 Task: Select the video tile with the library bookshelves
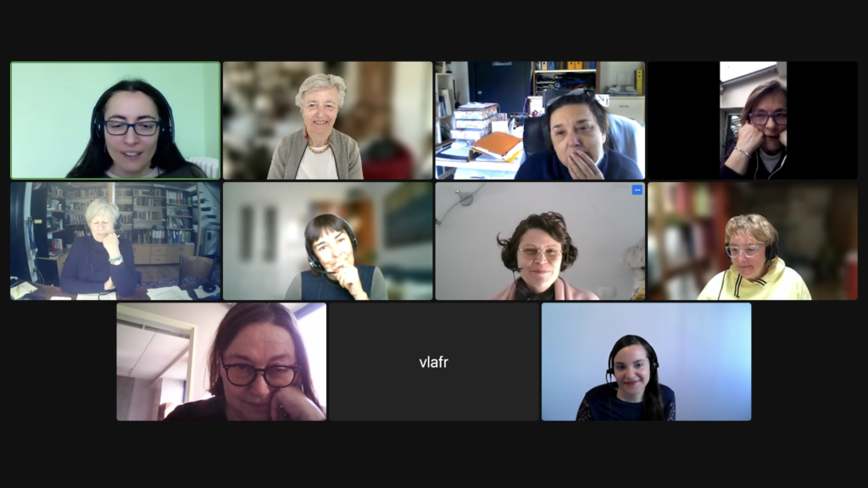(x=115, y=241)
